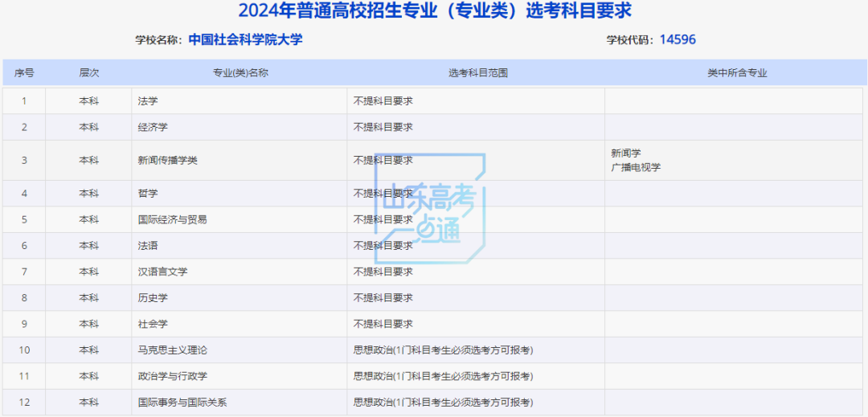Click the 层次 column header
The height and width of the screenshot is (417, 868).
tap(88, 73)
